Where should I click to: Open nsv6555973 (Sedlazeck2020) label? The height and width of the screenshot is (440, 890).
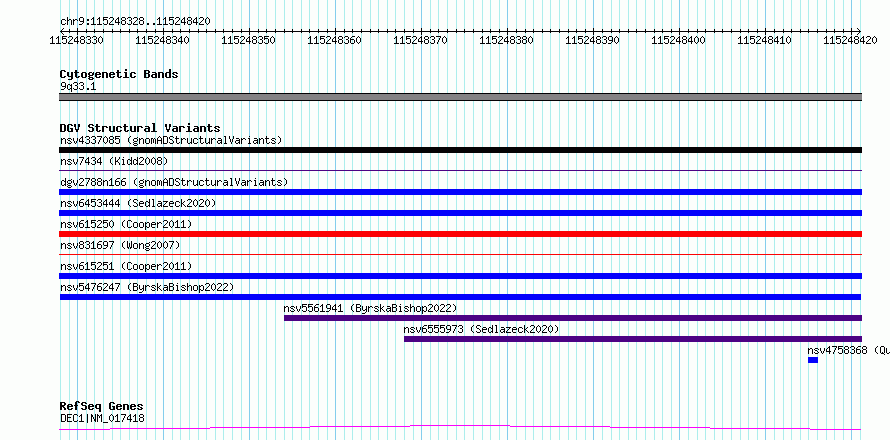(481, 329)
